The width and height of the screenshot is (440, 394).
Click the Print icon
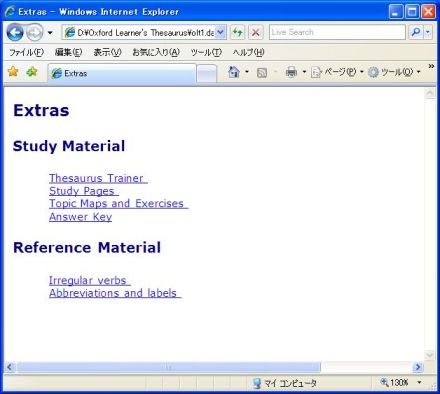[x=291, y=72]
